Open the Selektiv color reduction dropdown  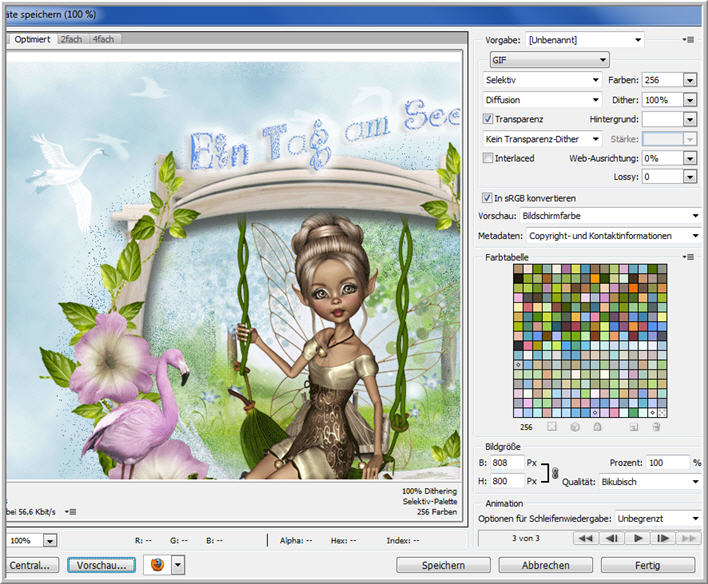click(542, 80)
